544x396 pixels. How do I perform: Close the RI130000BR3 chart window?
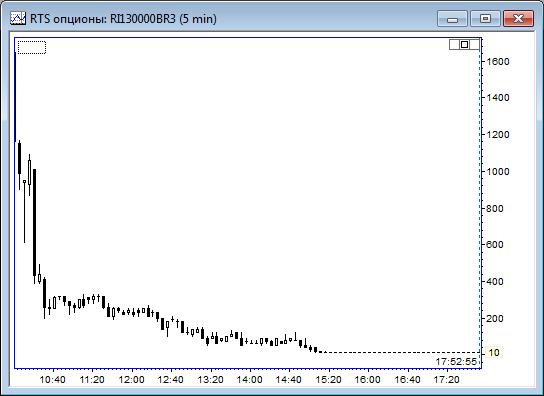(518, 18)
